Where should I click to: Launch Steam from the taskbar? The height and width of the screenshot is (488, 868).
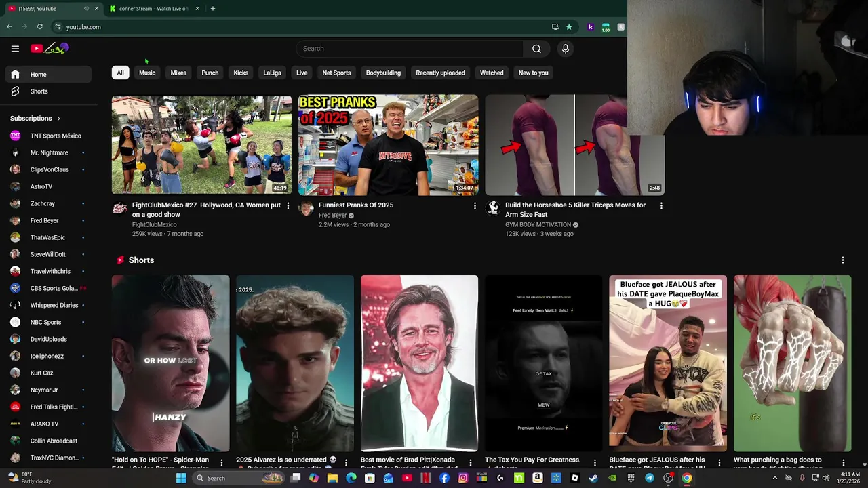pyautogui.click(x=593, y=478)
